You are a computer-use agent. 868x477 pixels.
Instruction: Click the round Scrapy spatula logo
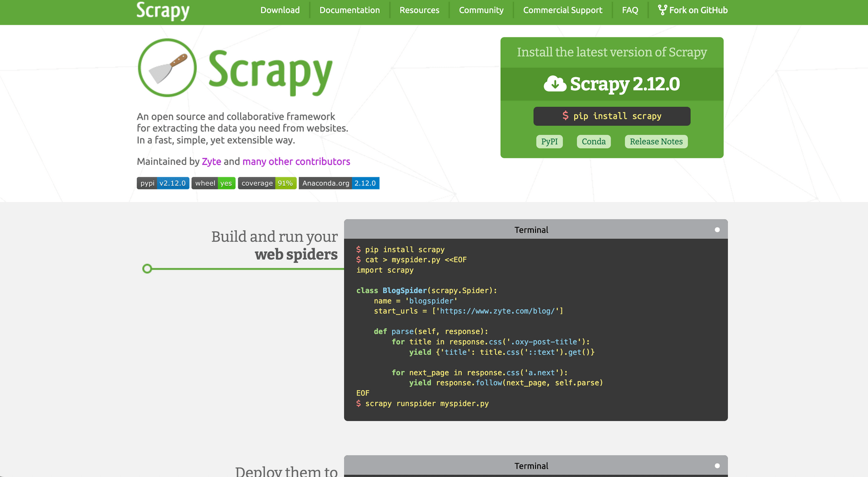[167, 68]
